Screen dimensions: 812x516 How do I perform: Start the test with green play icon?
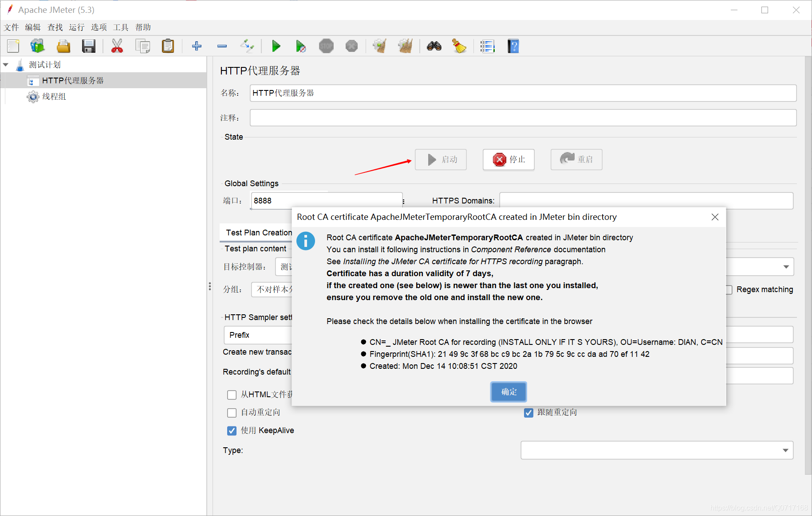point(276,46)
